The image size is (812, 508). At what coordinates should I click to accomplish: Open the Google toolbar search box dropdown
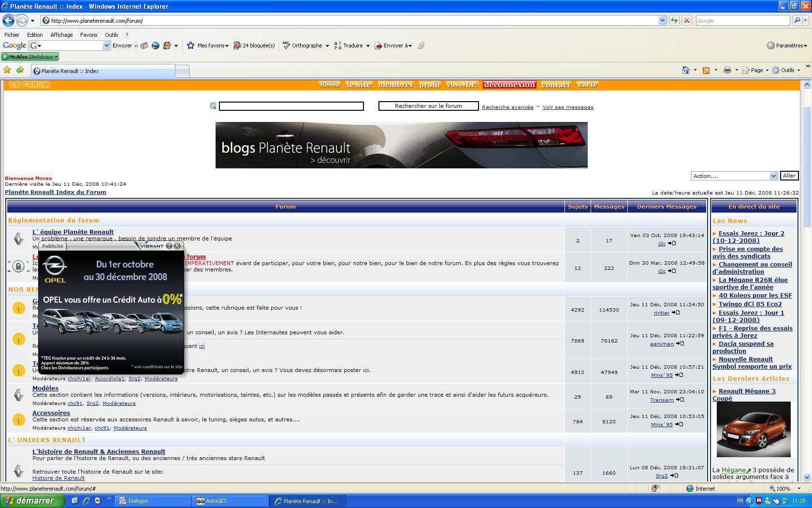(106, 45)
